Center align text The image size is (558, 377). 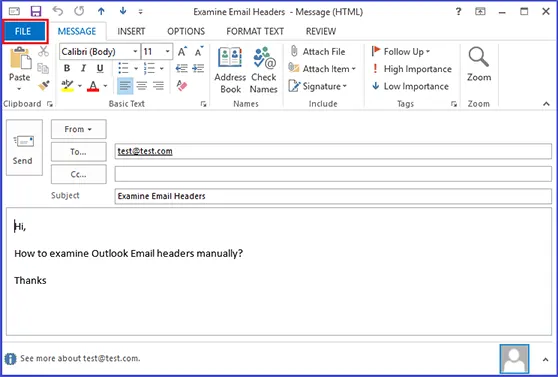[142, 85]
